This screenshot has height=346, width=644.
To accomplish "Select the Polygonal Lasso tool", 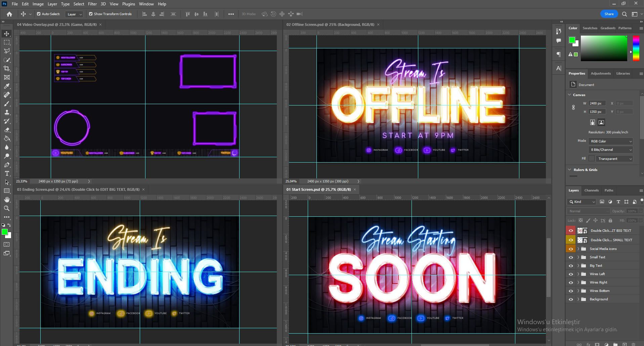I will 7,51.
